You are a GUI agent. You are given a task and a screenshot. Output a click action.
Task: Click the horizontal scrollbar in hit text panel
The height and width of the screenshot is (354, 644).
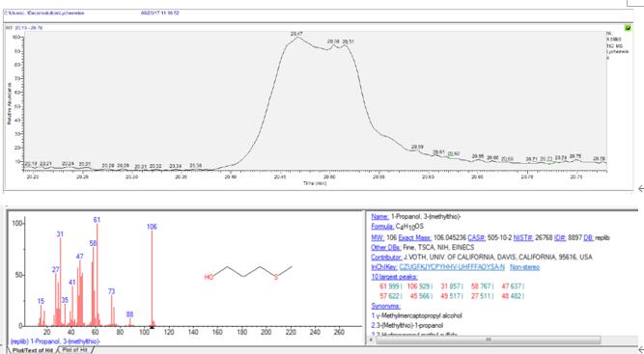pyautogui.click(x=488, y=340)
